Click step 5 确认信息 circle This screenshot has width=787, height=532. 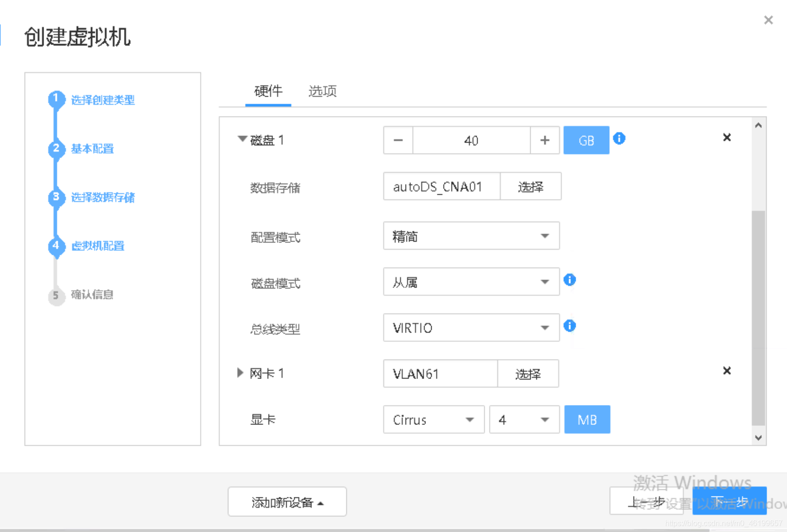click(x=56, y=296)
